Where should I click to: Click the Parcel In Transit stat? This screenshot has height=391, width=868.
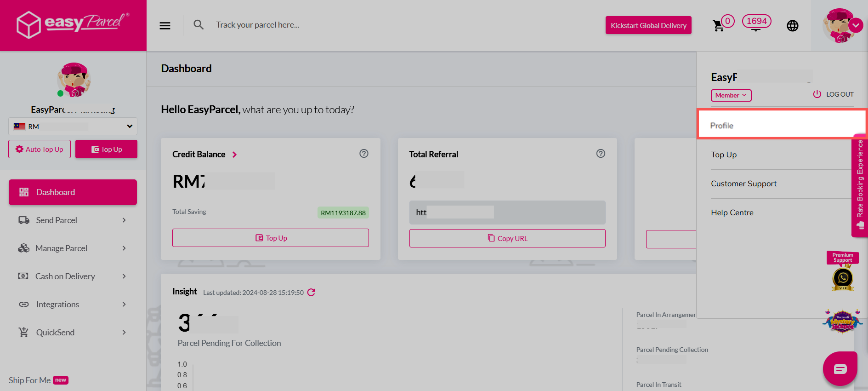(x=658, y=385)
